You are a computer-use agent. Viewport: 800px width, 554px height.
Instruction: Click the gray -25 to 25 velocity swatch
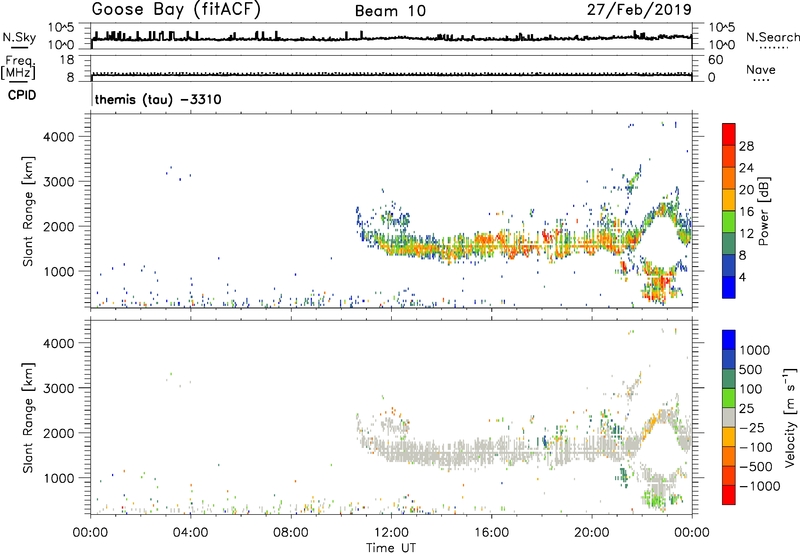(x=729, y=417)
